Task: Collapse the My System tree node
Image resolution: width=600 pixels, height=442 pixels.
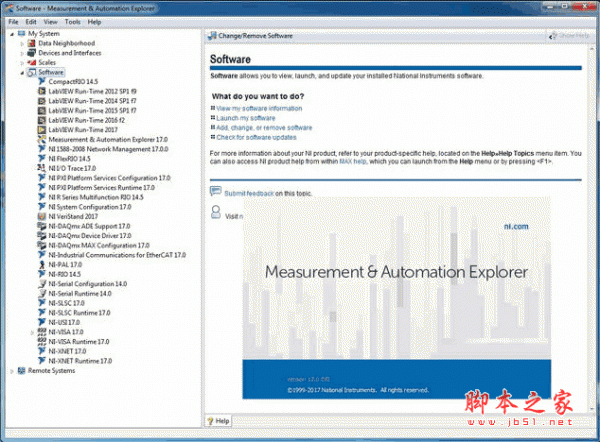Action: (x=12, y=34)
